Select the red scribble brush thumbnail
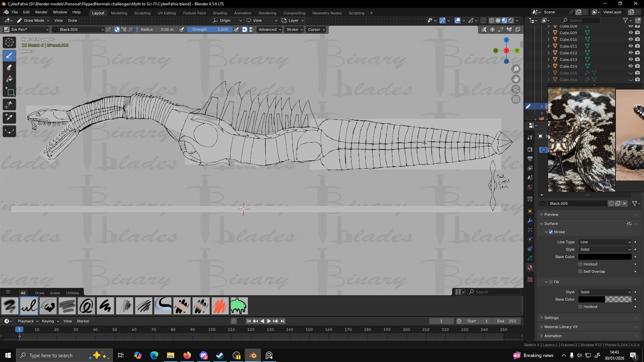644x362 pixels. pyautogui.click(x=220, y=306)
